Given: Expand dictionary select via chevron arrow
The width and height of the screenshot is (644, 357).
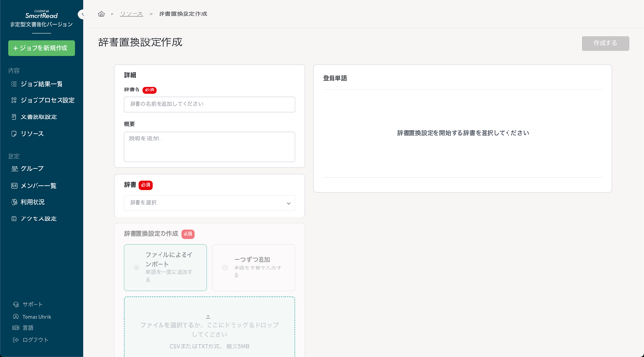Looking at the screenshot, I should tap(288, 203).
